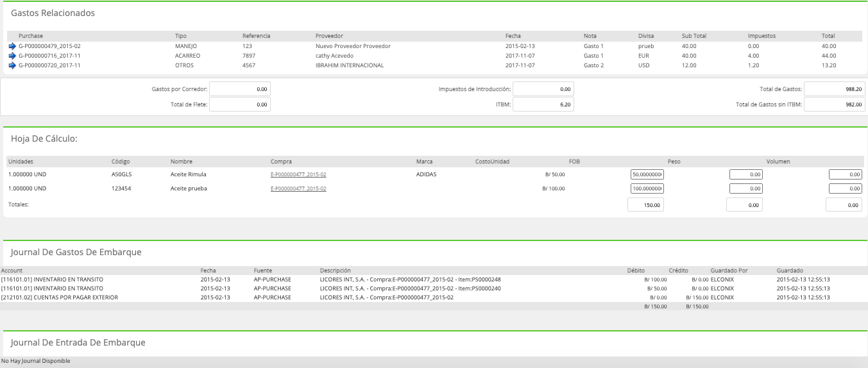Click the Journal De Gastos De Embarque heading
The height and width of the screenshot is (368, 868).
[76, 252]
